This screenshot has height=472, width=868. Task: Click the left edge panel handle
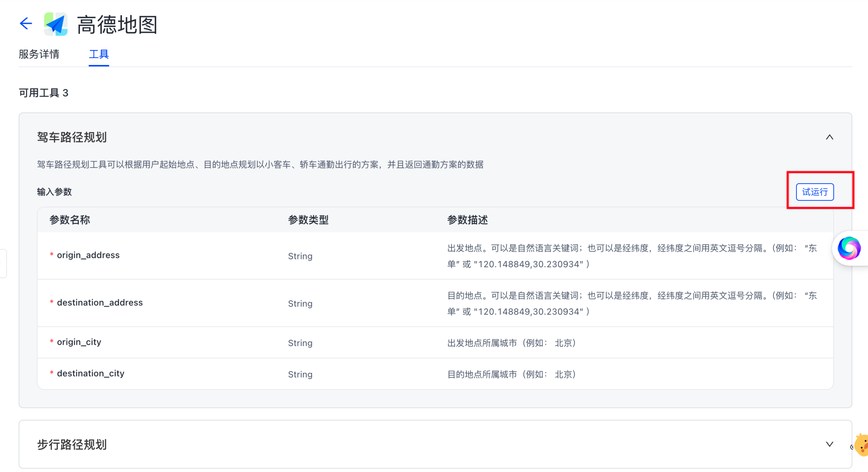(x=3, y=263)
